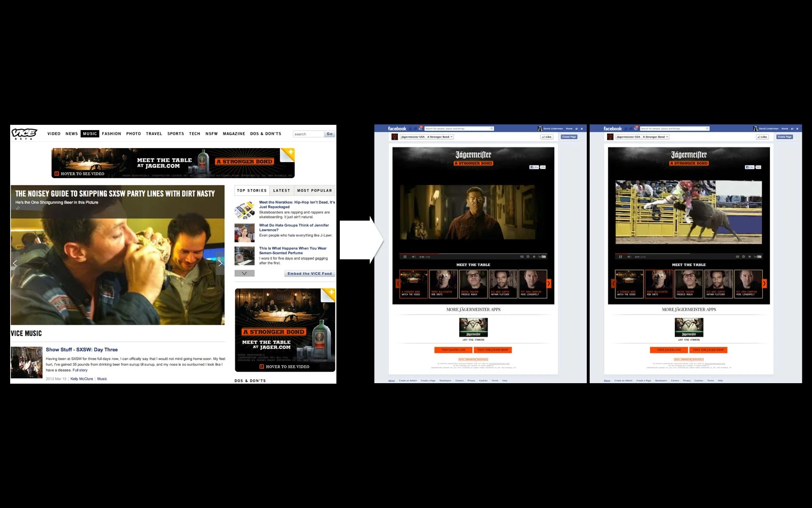Viewport: 812px width, 508px height.
Task: Click Create Page button in hallway-video Facebook page
Action: pos(569,137)
